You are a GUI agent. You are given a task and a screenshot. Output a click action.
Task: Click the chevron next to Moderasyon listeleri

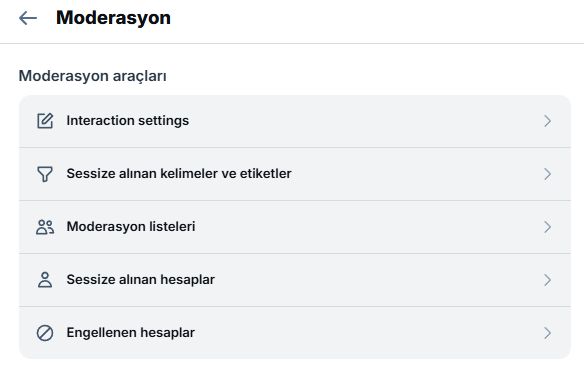pos(547,227)
